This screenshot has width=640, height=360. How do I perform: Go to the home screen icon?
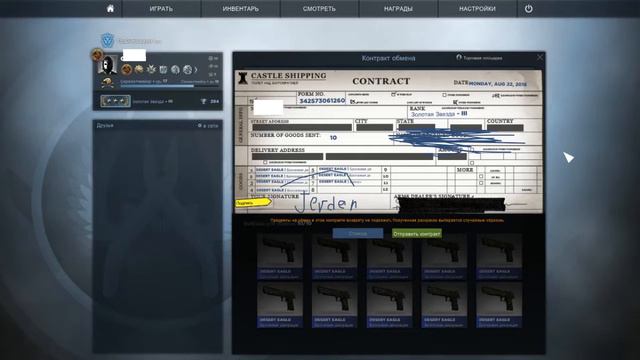[x=110, y=9]
